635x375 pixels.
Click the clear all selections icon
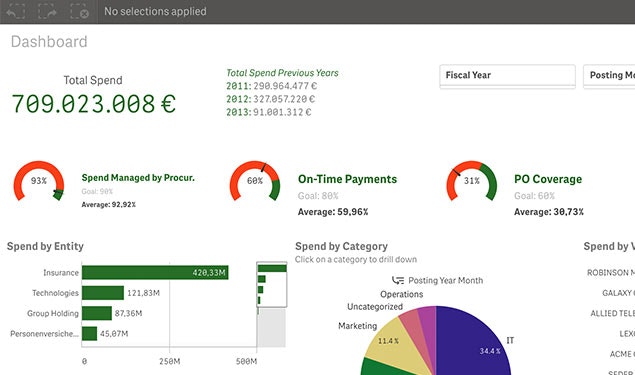pos(79,11)
